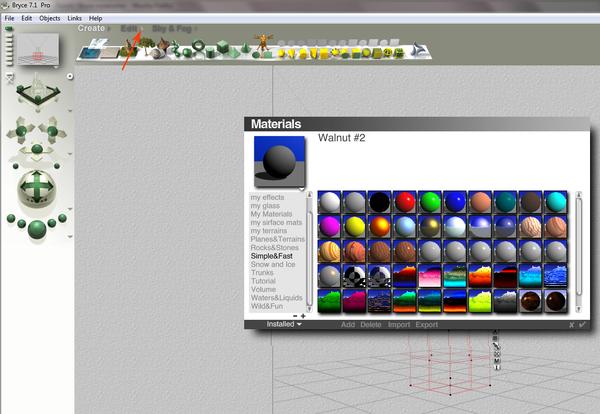Open the Instancing Lab icon at palette end

pos(418,50)
